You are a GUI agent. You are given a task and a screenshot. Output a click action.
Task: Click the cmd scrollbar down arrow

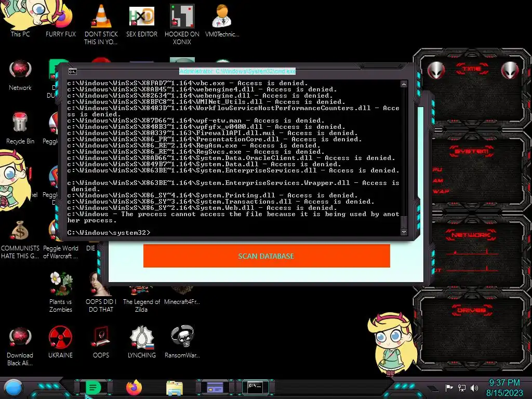404,232
